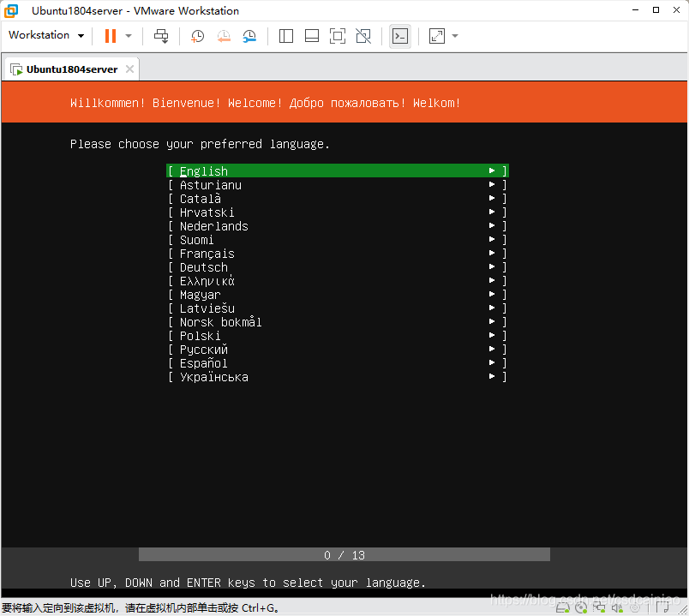
Task: Toggle the library sidebar panel view
Action: pos(286,36)
